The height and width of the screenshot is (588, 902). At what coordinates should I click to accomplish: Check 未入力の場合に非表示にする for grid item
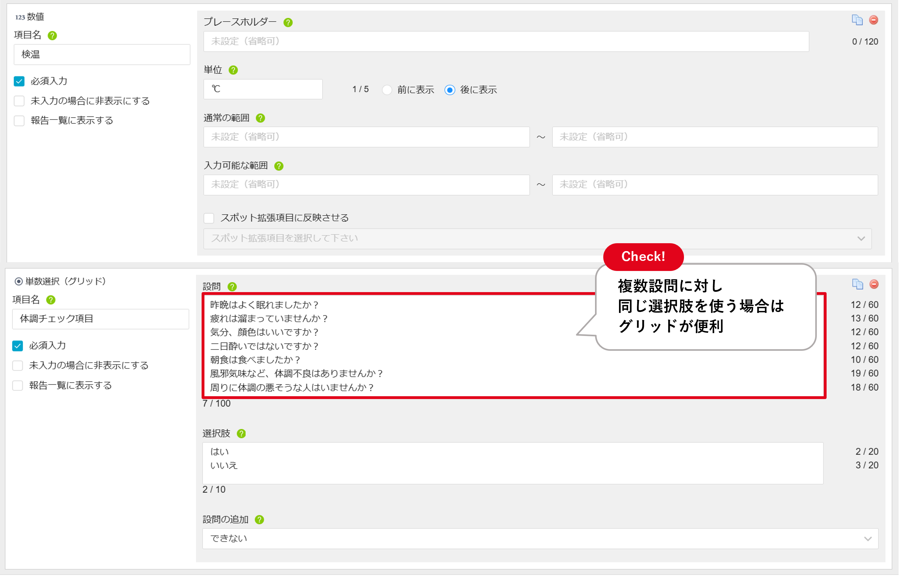[17, 366]
